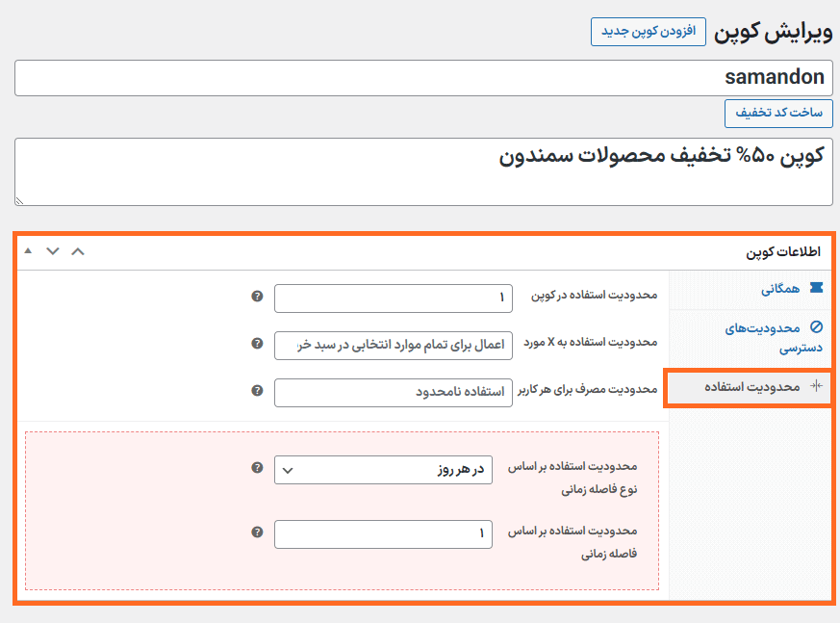Click the محدودیت استفاده tab icon
Image resolution: width=840 pixels, height=623 pixels.
click(x=816, y=386)
